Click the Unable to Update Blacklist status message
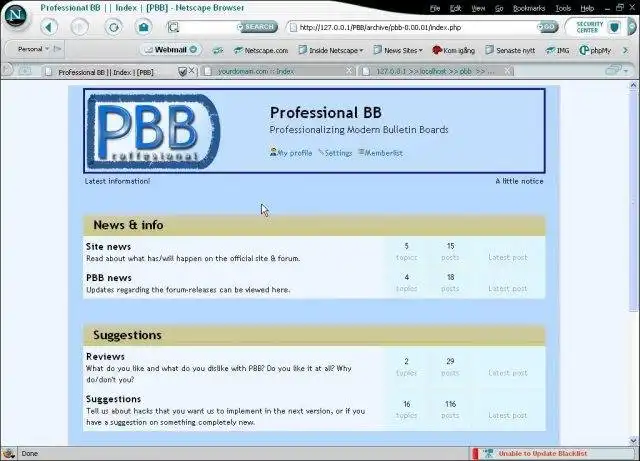 [542, 453]
